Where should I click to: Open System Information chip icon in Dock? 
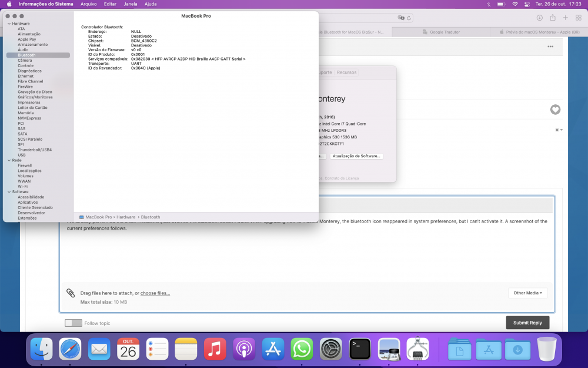[x=417, y=349]
